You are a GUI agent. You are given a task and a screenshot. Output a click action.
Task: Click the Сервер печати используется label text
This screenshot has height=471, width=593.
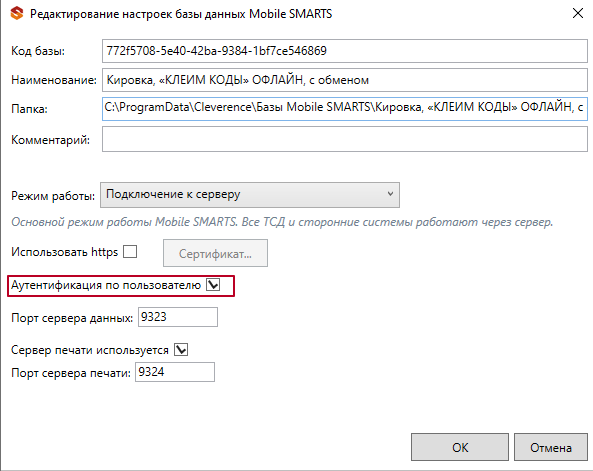(x=90, y=350)
